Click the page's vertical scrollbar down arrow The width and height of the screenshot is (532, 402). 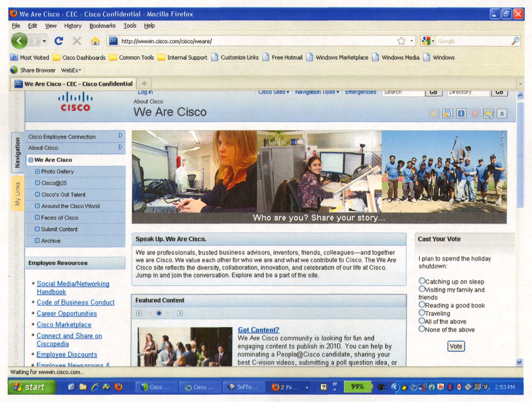(x=520, y=362)
